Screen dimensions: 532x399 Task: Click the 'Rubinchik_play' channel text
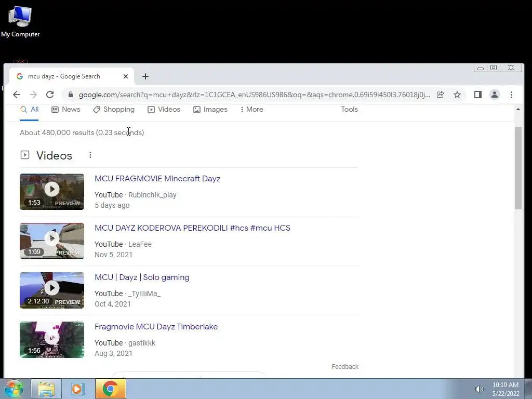coord(152,195)
